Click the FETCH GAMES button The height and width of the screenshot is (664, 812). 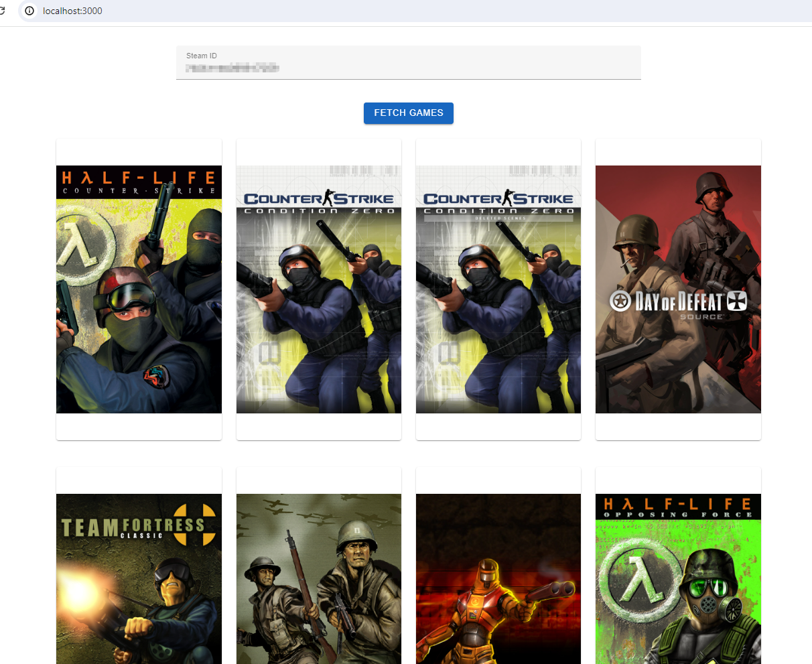[x=409, y=113]
